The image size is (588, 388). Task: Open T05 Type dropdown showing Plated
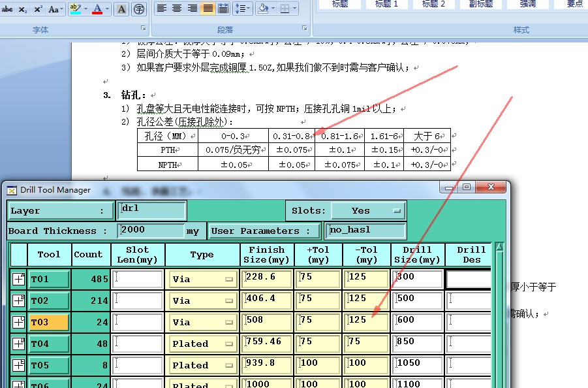tap(202, 365)
